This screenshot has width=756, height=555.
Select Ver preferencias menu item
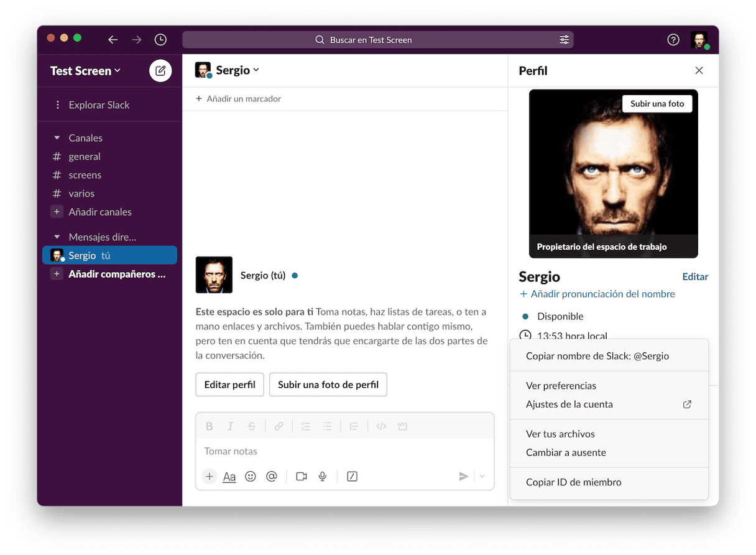(x=609, y=386)
